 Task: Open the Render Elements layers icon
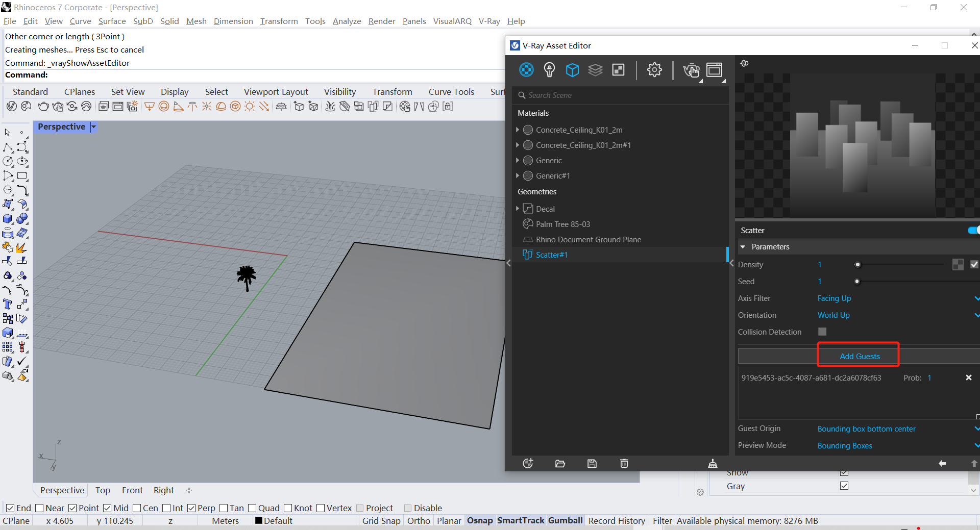pos(595,70)
